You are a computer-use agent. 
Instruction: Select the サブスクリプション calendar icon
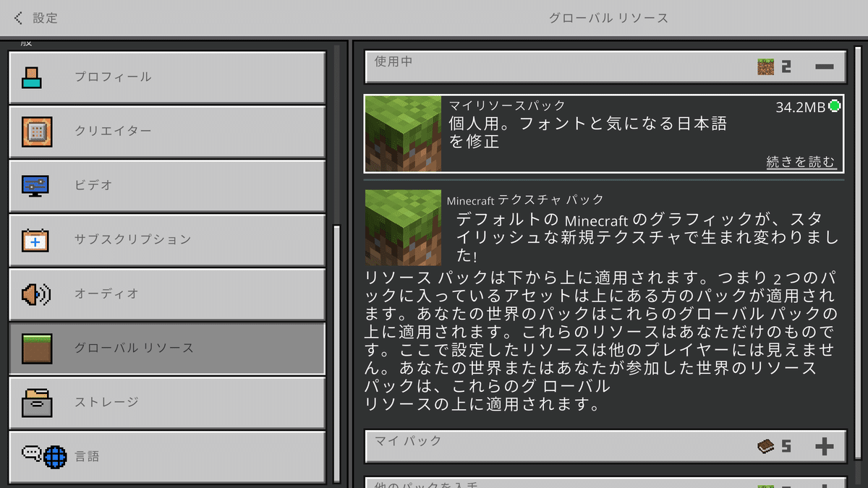click(35, 239)
